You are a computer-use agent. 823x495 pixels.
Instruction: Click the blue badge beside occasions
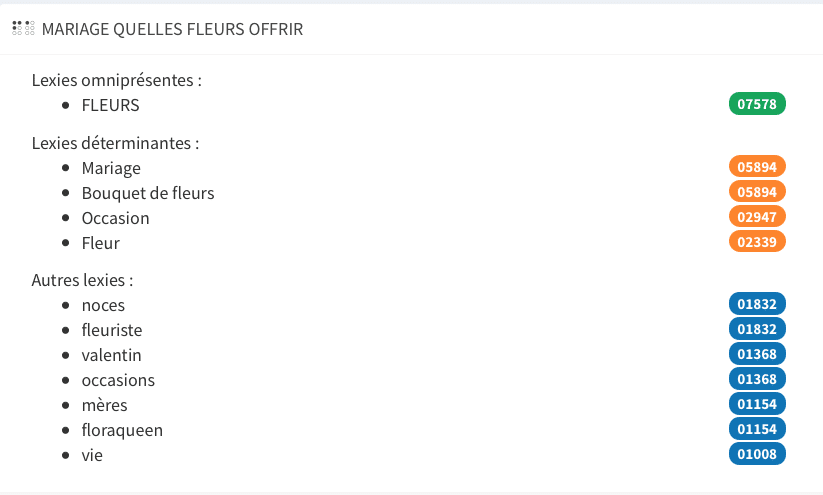click(x=757, y=379)
